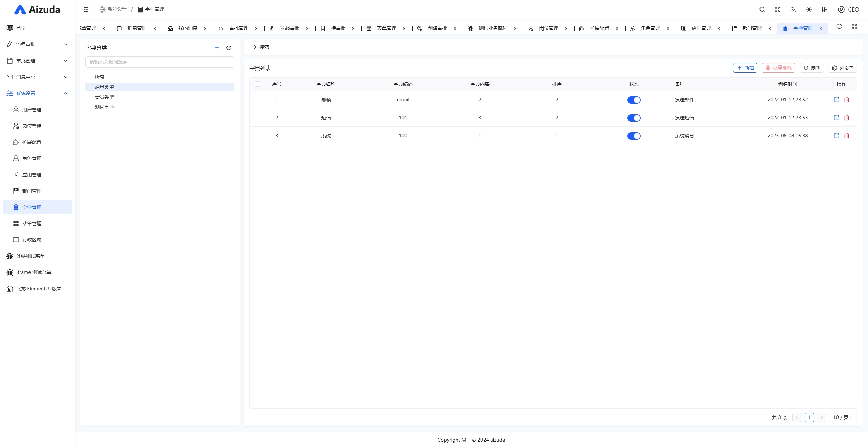This screenshot has width=868, height=448.
Task: Open the 列设置 column settings button
Action: (x=842, y=68)
